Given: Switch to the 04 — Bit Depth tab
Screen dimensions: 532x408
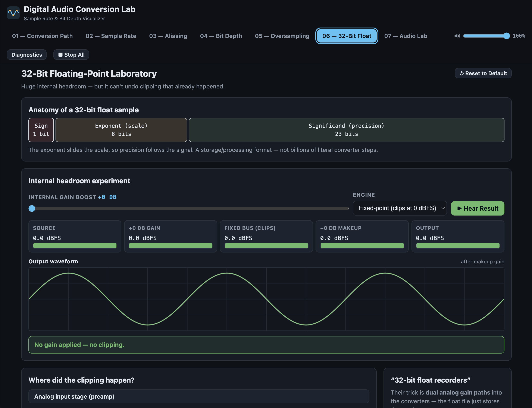Looking at the screenshot, I should click(221, 36).
